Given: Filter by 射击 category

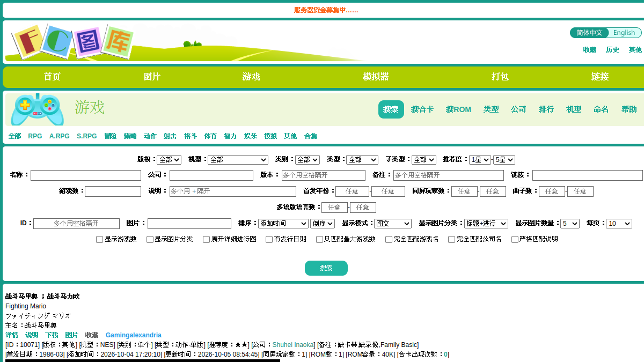Looking at the screenshot, I should (170, 136).
